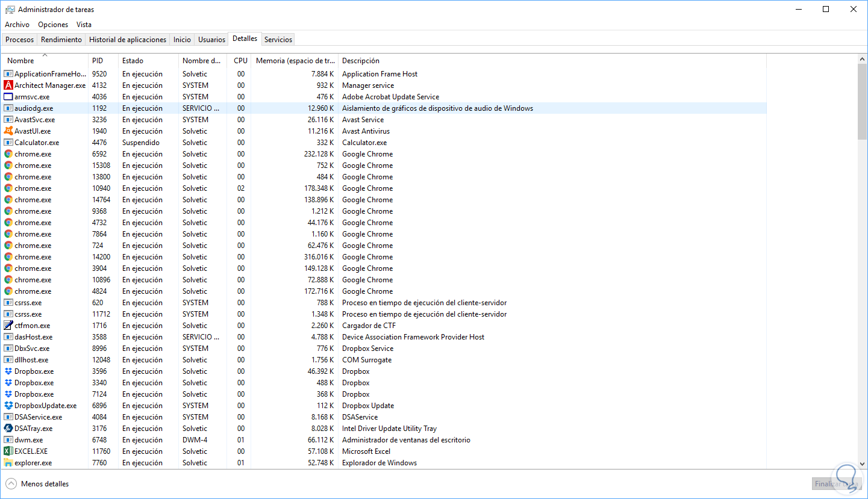Screen dimensions: 868x499
Task: Collapse view with Menos detalles
Action: click(x=37, y=484)
